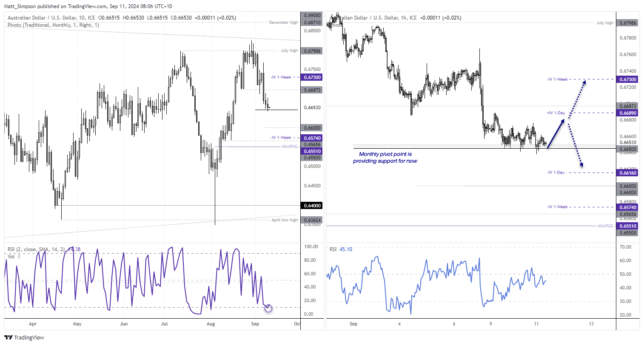Select the -IV 1-Week label beside 0.67300 on hourly chart
Image resolution: width=644 pixels, height=345 pixels.
tap(557, 79)
